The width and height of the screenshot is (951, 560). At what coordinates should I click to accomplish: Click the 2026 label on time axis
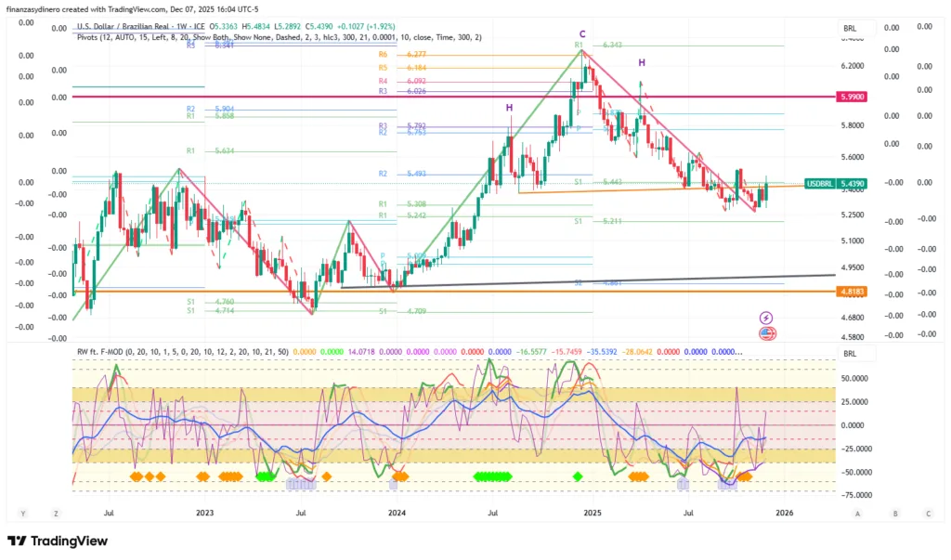[x=784, y=513]
